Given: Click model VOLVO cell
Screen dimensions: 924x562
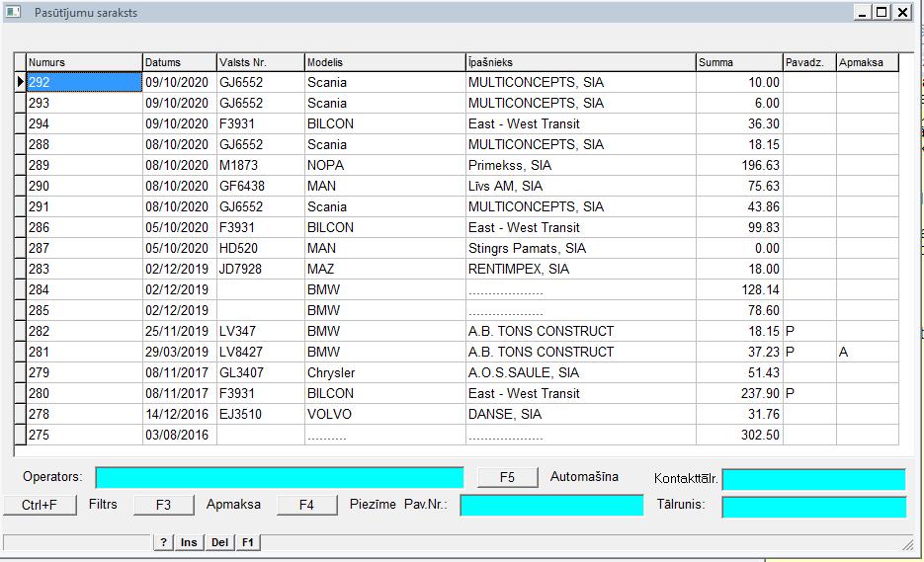Looking at the screenshot, I should pos(385,414).
